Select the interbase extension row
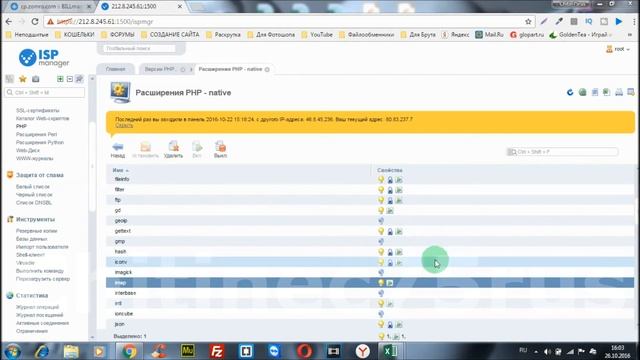This screenshot has height=360, width=640. point(370,293)
